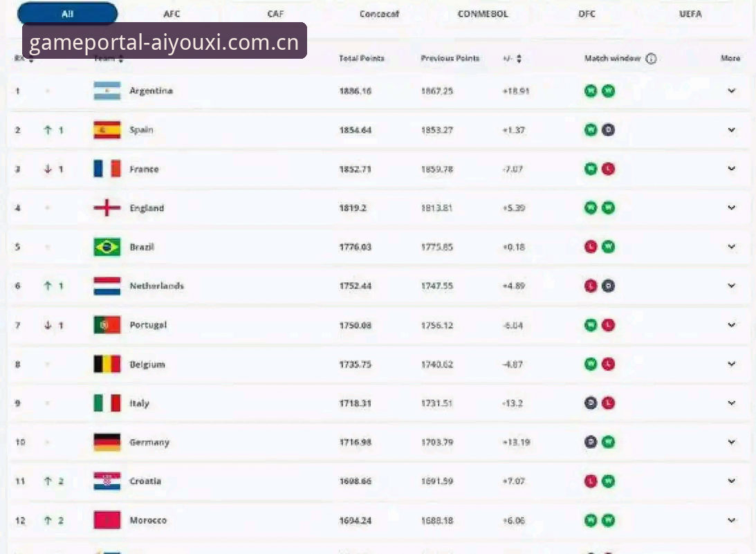The image size is (756, 554).
Task: Click the More column header
Action: click(730, 58)
